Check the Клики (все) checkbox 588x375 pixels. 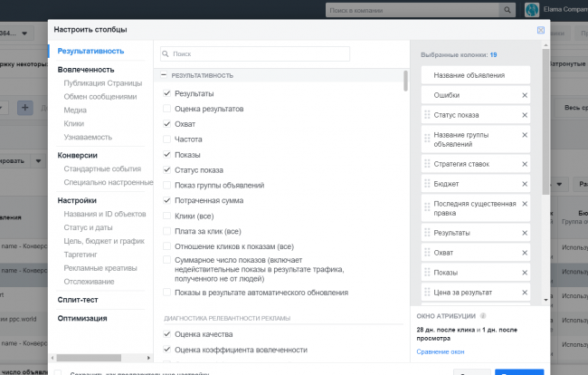tap(166, 216)
